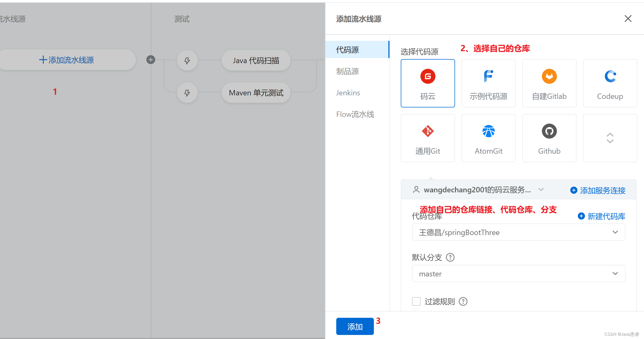Click the 添加服务连接 link
This screenshot has width=644, height=339.
598,190
